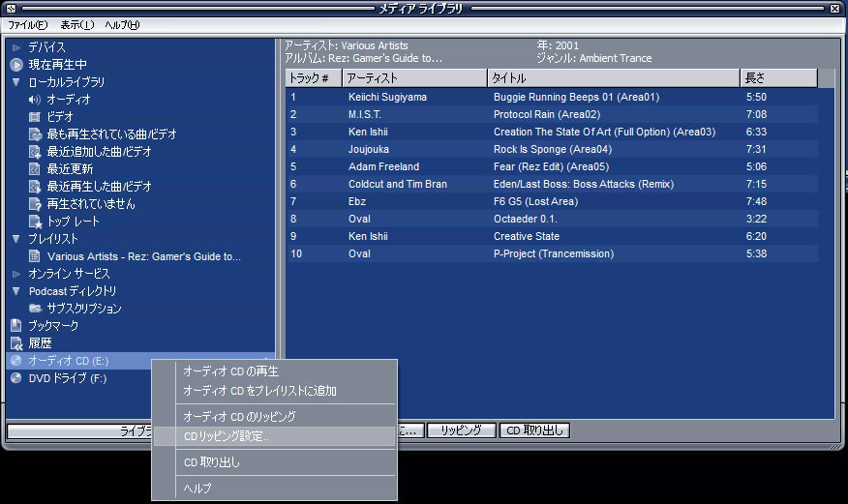Click the ブックマーク icon
This screenshot has height=504, width=848.
(x=16, y=325)
